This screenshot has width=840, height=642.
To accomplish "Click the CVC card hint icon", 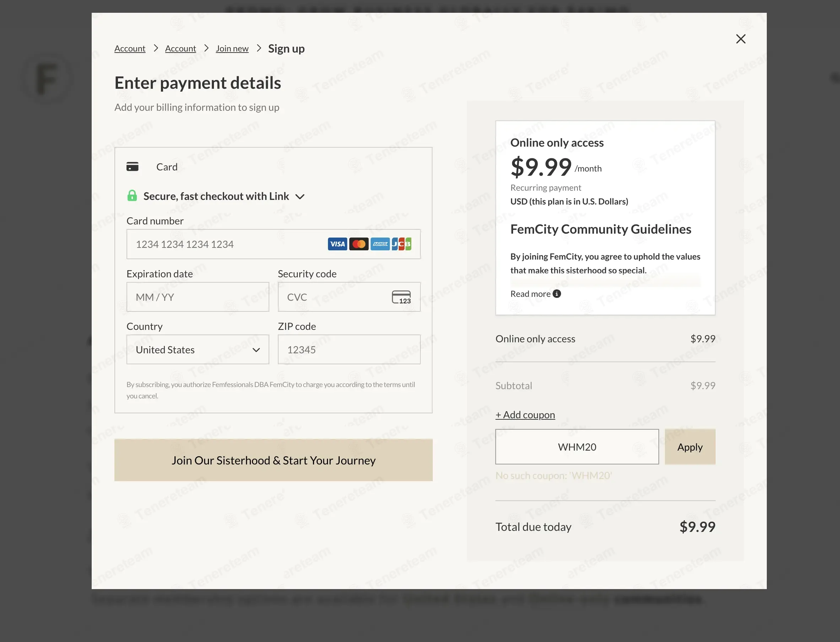I will (x=402, y=297).
